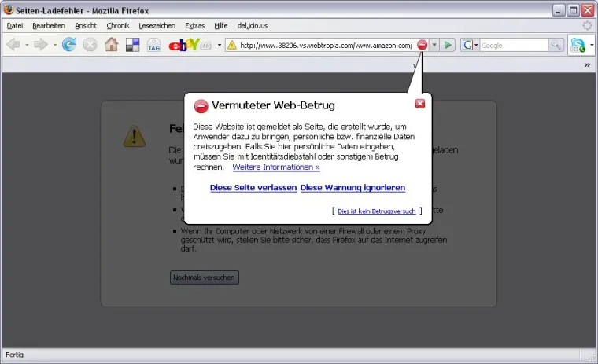Open the Extras menu
The image size is (598, 364).
(x=195, y=25)
